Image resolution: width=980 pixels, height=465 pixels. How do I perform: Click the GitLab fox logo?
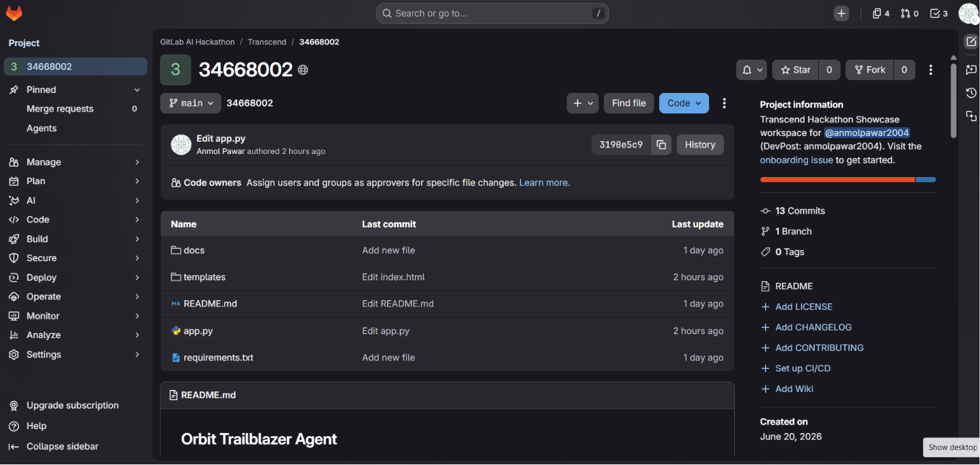pyautogui.click(x=14, y=13)
